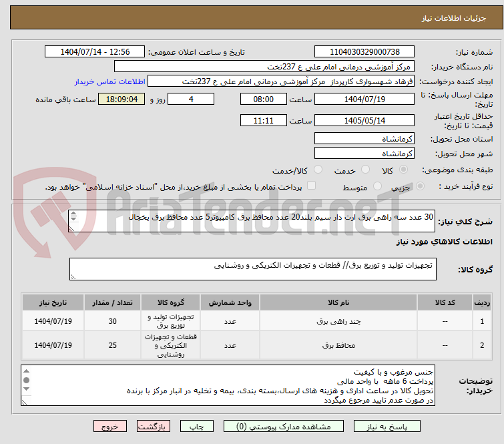The width and height of the screenshot is (504, 444).
Task: Click قطعات و تجهیزات الکتریکی و روشنایی cell
Action: (171, 345)
